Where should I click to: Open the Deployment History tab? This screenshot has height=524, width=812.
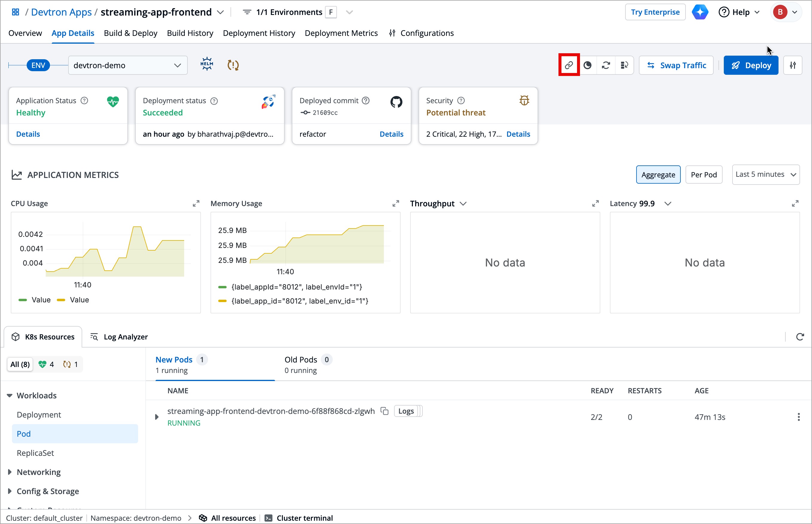point(259,33)
